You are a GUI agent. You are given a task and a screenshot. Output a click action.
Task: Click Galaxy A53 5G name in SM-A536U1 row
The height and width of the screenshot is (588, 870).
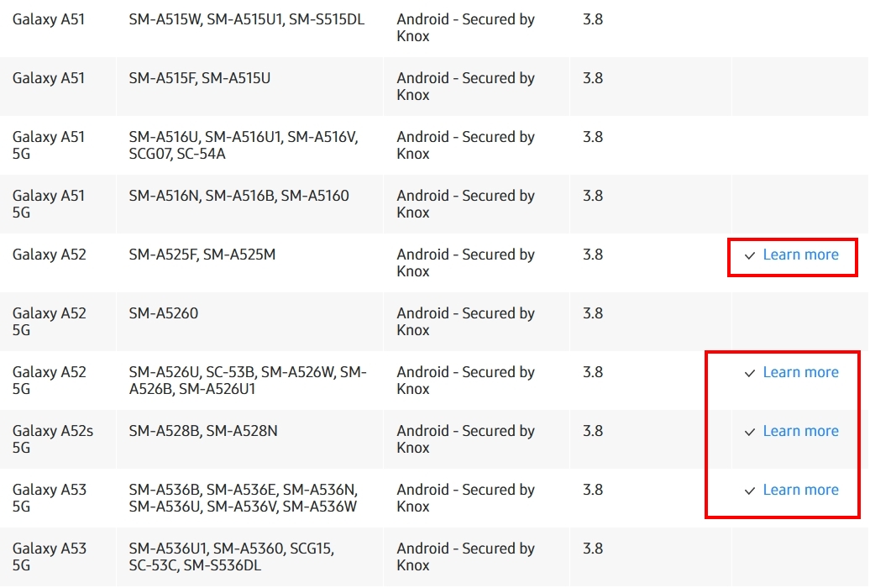click(x=50, y=558)
